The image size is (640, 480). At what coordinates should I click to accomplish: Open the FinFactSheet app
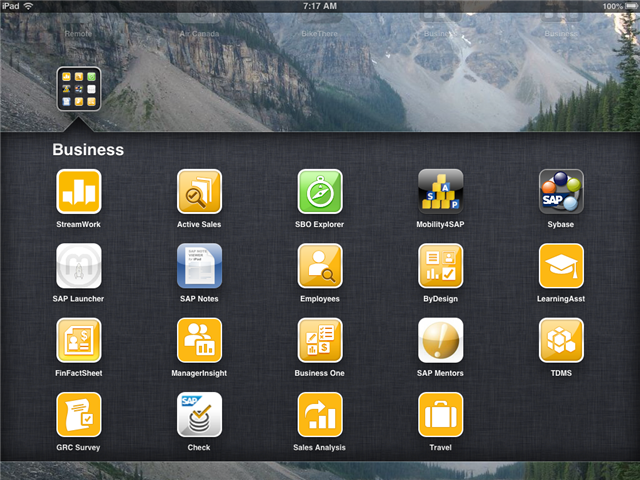tap(79, 340)
